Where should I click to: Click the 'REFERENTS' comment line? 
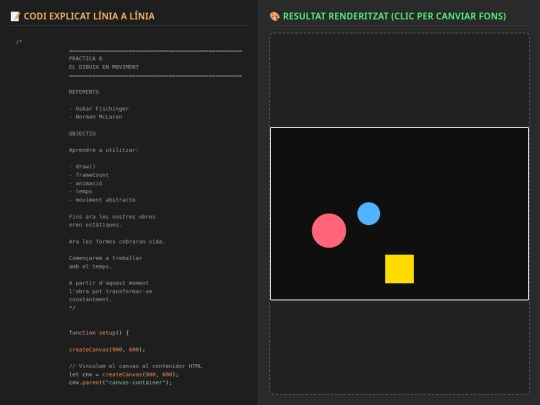click(x=84, y=92)
